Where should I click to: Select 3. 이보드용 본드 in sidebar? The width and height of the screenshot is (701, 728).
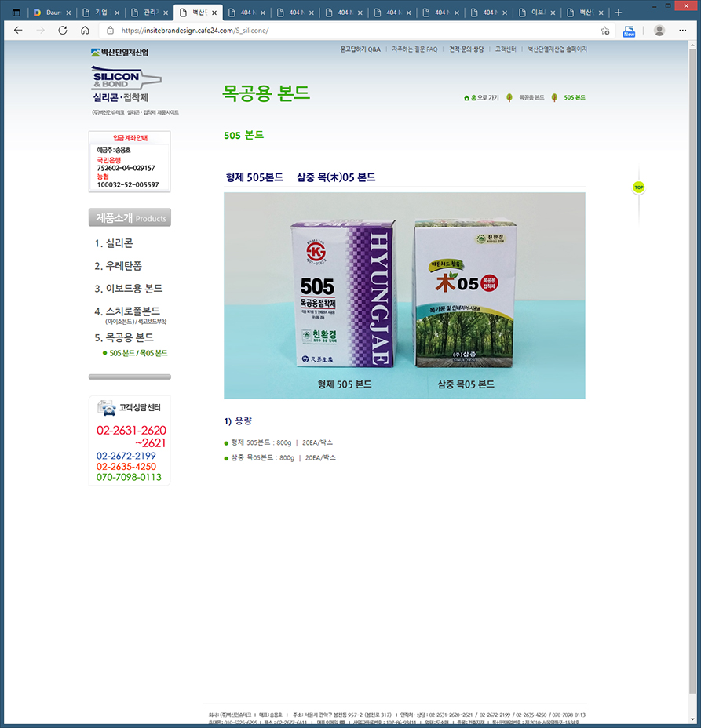pos(129,289)
